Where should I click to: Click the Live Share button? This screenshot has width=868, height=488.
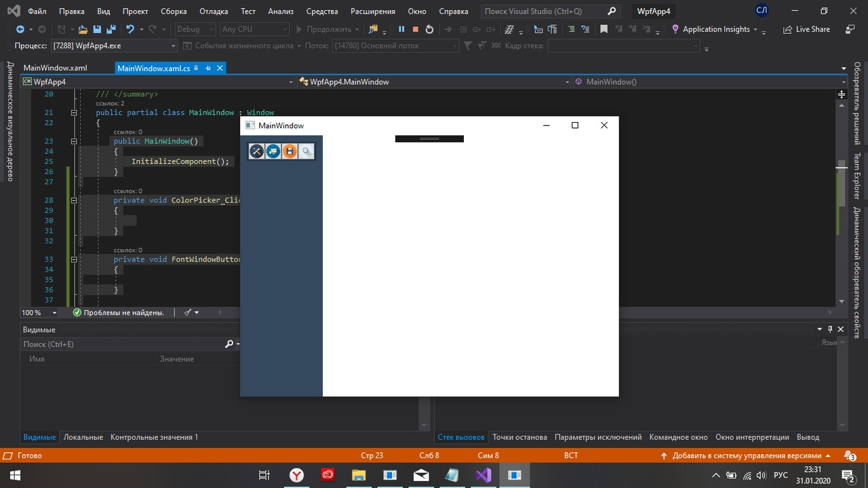[806, 29]
